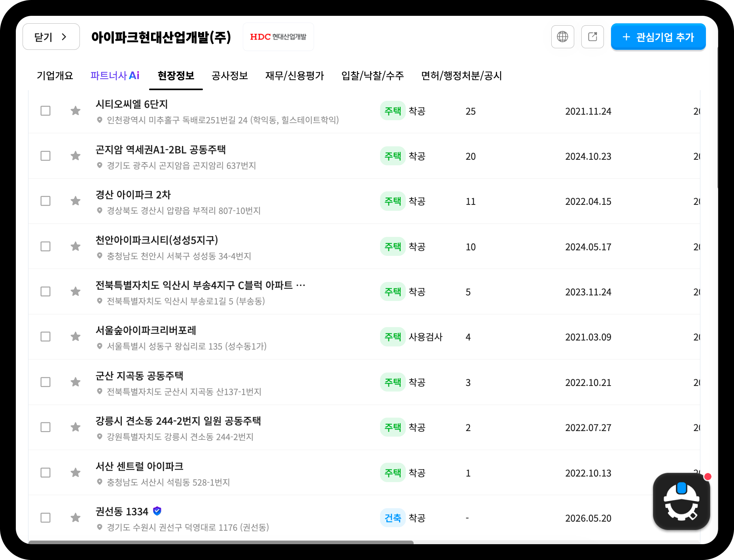Image resolution: width=734 pixels, height=560 pixels.
Task: Click location pin for 전북 군산시 지곡동 address
Action: point(100,392)
